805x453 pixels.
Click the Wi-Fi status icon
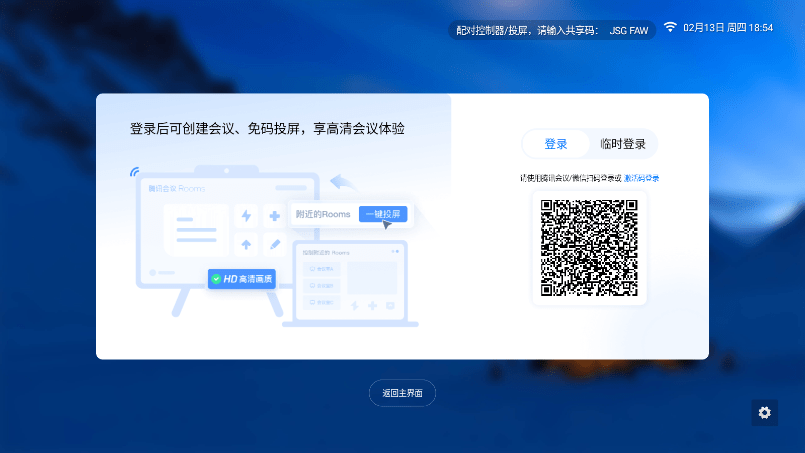tap(670, 27)
